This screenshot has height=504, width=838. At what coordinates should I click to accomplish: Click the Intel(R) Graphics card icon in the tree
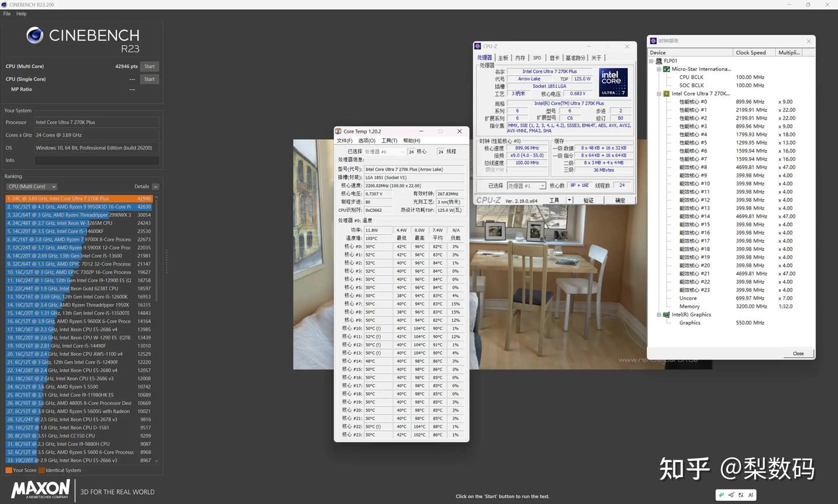pyautogui.click(x=666, y=314)
